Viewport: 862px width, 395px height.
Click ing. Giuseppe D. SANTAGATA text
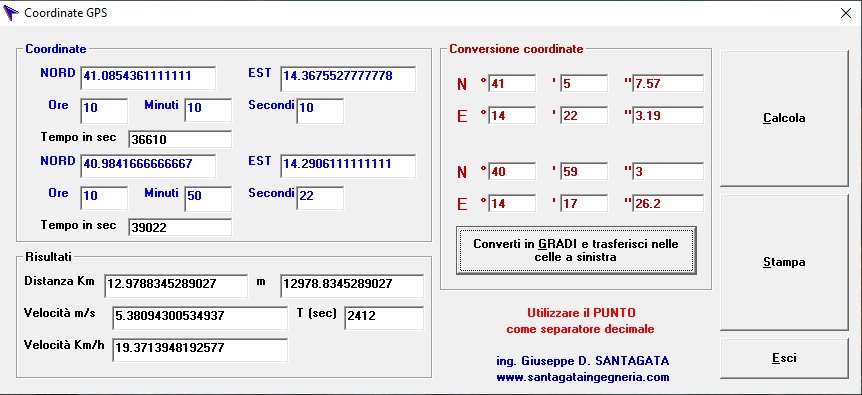tap(583, 361)
